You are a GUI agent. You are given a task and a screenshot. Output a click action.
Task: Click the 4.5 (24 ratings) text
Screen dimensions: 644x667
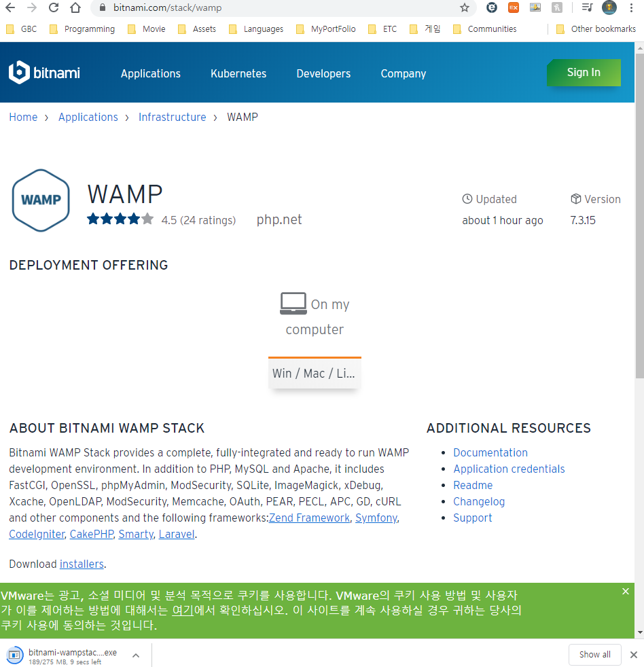tap(198, 220)
